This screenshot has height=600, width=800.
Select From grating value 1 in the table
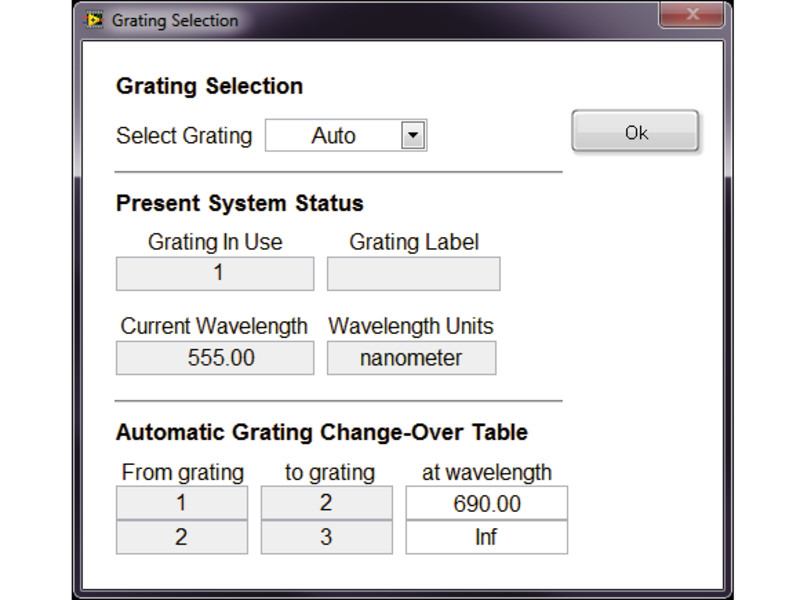(x=181, y=503)
